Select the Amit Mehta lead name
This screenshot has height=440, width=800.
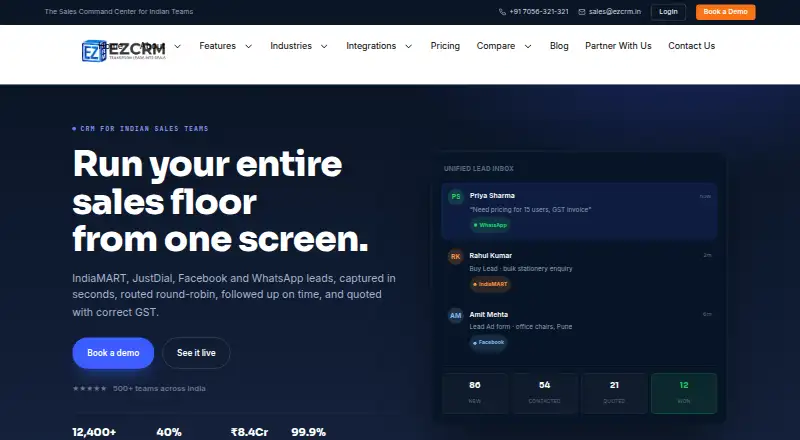click(x=488, y=315)
